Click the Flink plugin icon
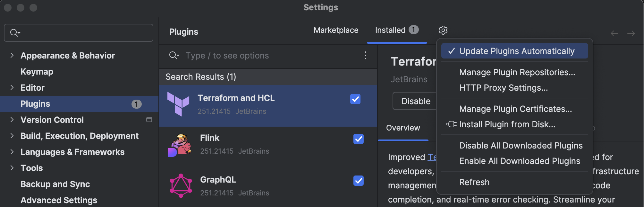The height and width of the screenshot is (207, 644). [180, 144]
